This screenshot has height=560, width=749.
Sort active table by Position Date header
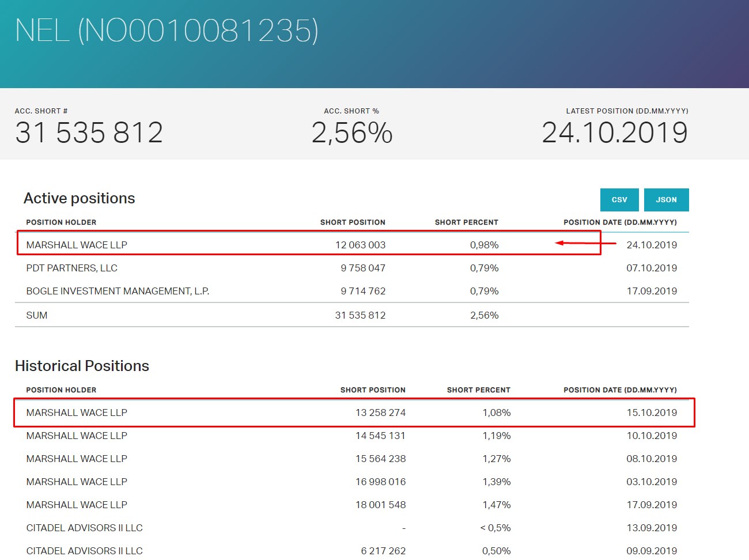[x=620, y=222]
